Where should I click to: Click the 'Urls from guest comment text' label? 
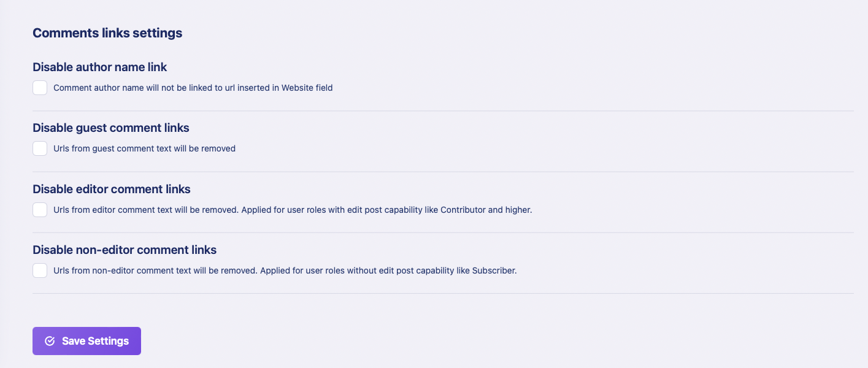tap(144, 148)
